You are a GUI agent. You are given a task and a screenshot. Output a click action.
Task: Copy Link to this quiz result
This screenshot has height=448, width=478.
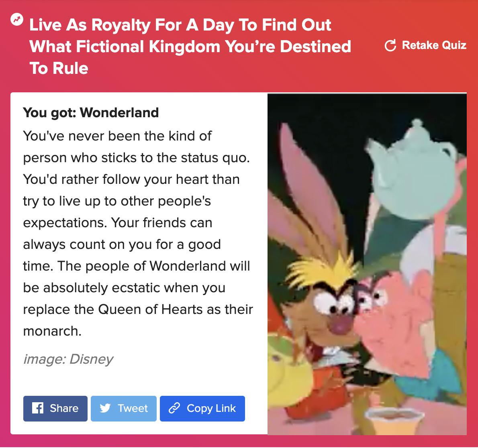(x=202, y=408)
